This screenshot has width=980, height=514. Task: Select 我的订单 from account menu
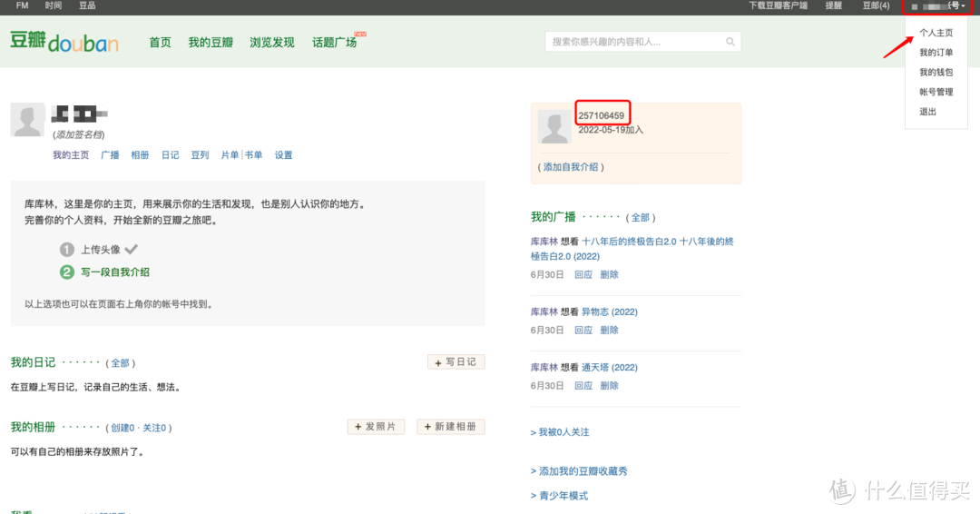pos(936,53)
